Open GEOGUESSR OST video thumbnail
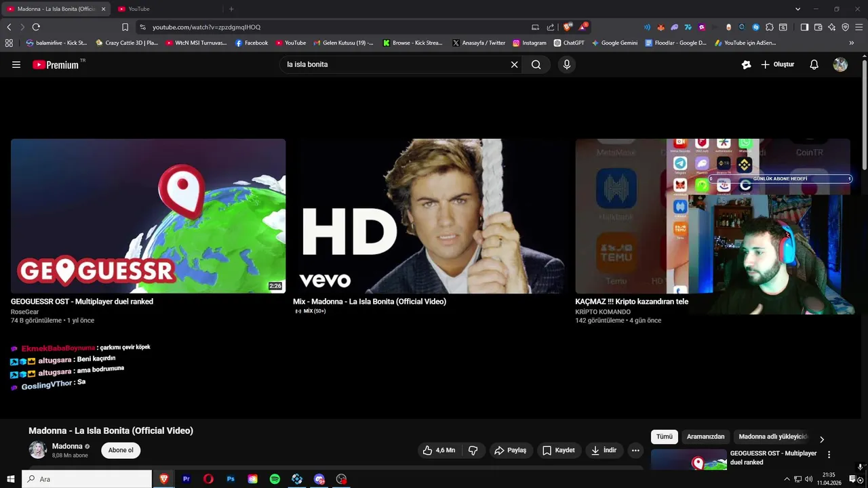This screenshot has height=488, width=868. pyautogui.click(x=148, y=216)
